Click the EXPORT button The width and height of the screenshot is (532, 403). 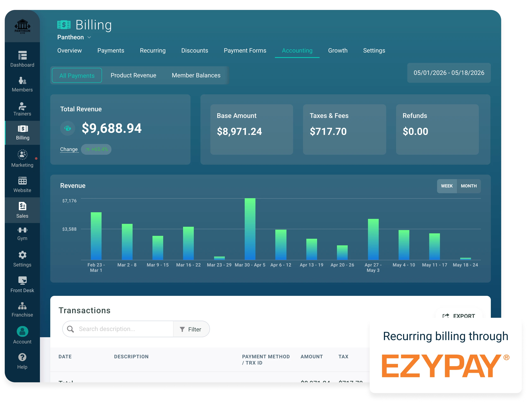[x=459, y=316]
